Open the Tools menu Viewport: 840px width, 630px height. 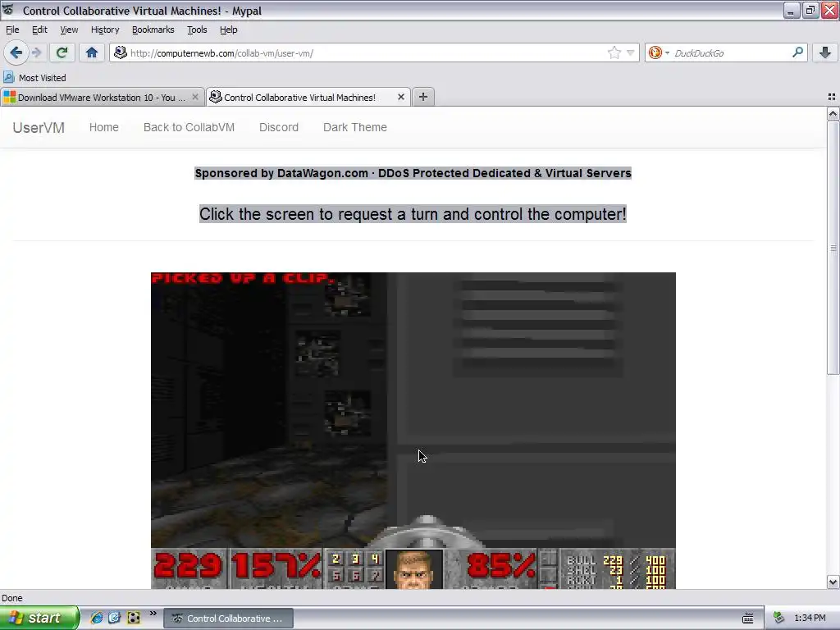197,30
